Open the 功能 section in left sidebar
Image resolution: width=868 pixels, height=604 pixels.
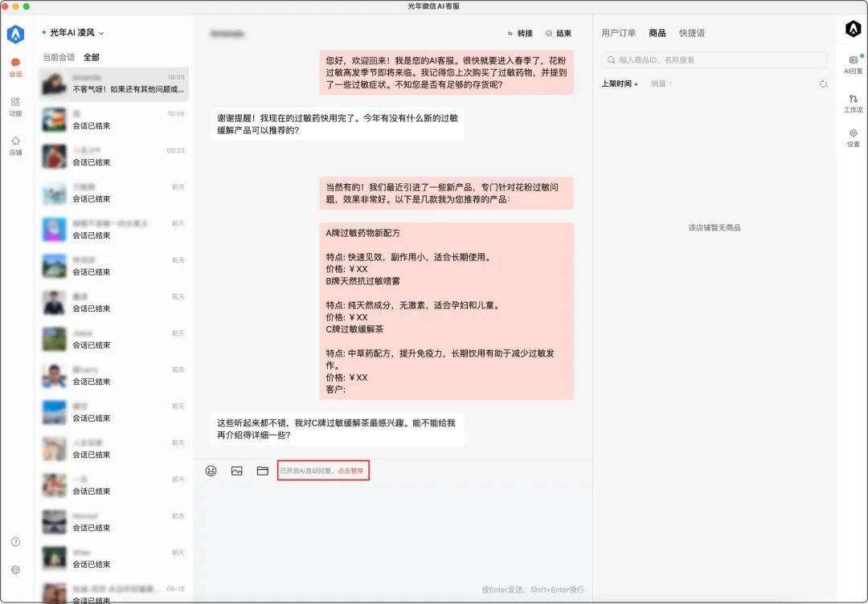click(15, 107)
